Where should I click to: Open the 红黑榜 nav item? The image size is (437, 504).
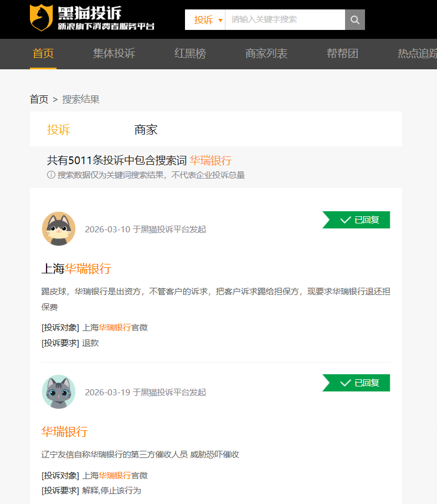(190, 54)
